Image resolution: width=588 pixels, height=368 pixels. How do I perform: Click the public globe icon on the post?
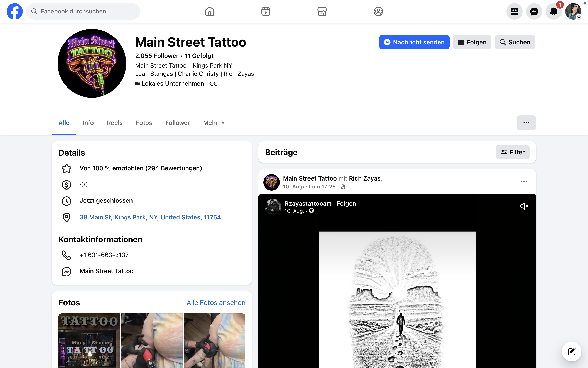(x=343, y=187)
